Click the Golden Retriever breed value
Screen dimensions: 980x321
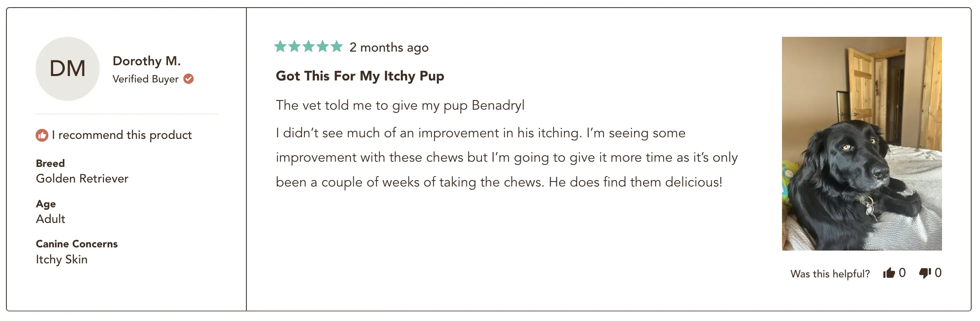click(82, 179)
